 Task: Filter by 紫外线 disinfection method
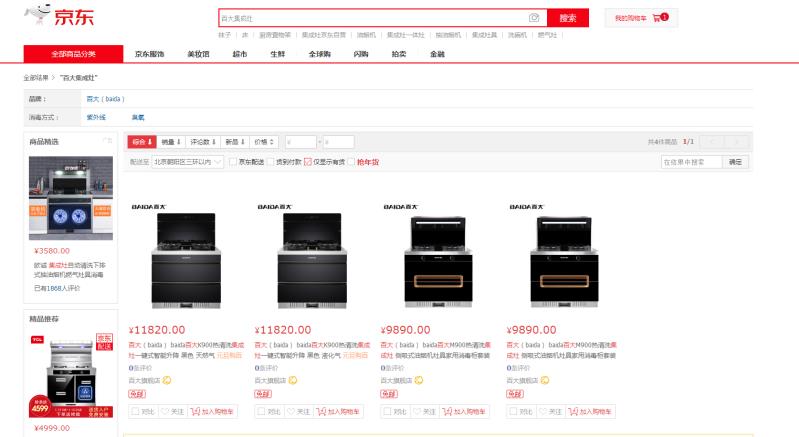tap(96, 117)
